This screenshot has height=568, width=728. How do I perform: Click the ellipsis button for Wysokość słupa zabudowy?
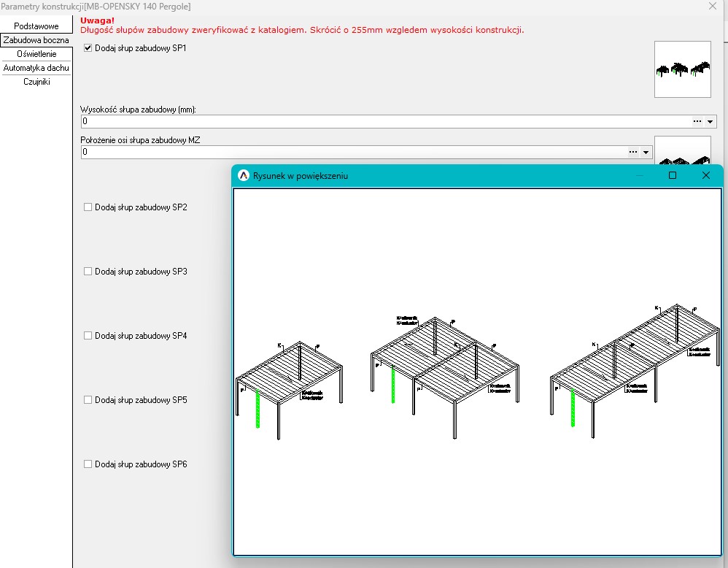[697, 121]
